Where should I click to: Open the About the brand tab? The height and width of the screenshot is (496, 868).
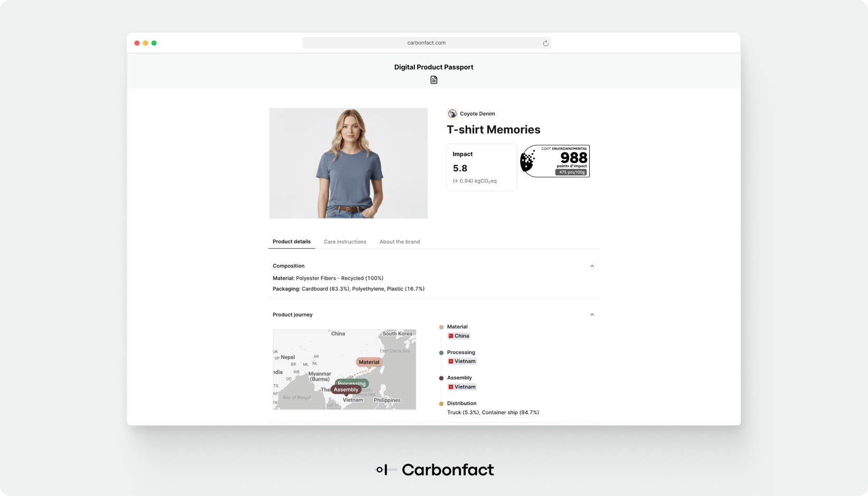[x=399, y=242]
